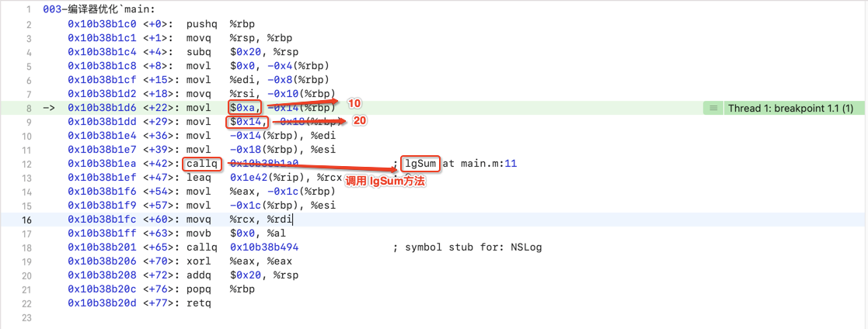Click the 'callq' instruction on line 12
The width and height of the screenshot is (868, 329).
203,164
